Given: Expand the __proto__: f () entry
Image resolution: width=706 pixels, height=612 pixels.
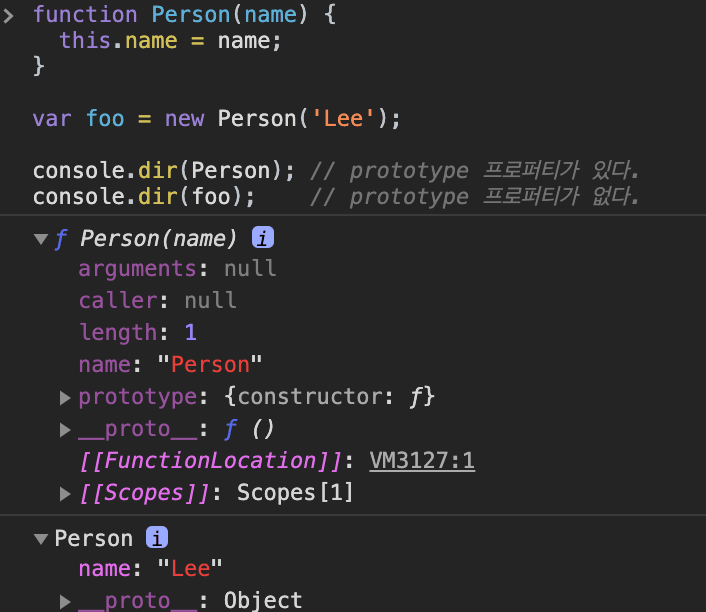Looking at the screenshot, I should [65, 429].
